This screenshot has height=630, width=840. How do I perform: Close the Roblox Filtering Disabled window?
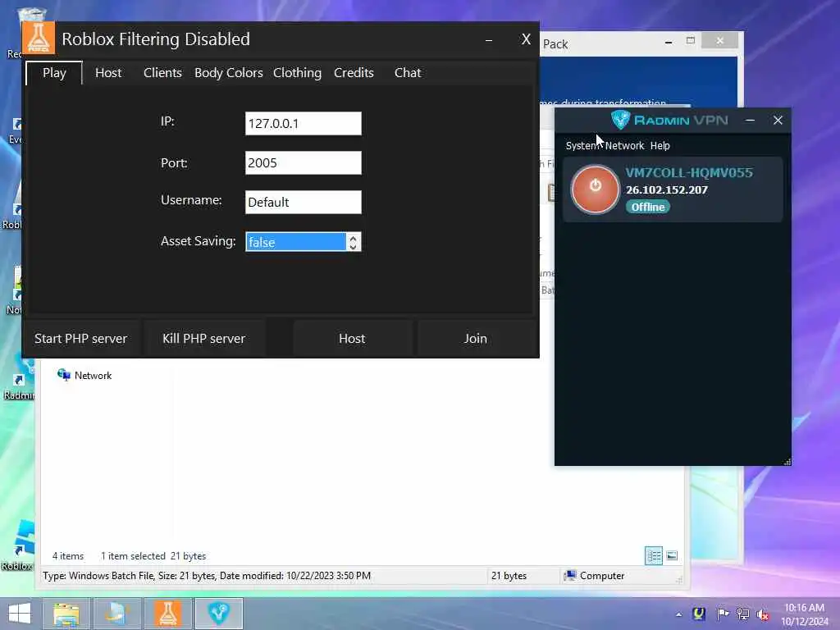[x=526, y=39]
